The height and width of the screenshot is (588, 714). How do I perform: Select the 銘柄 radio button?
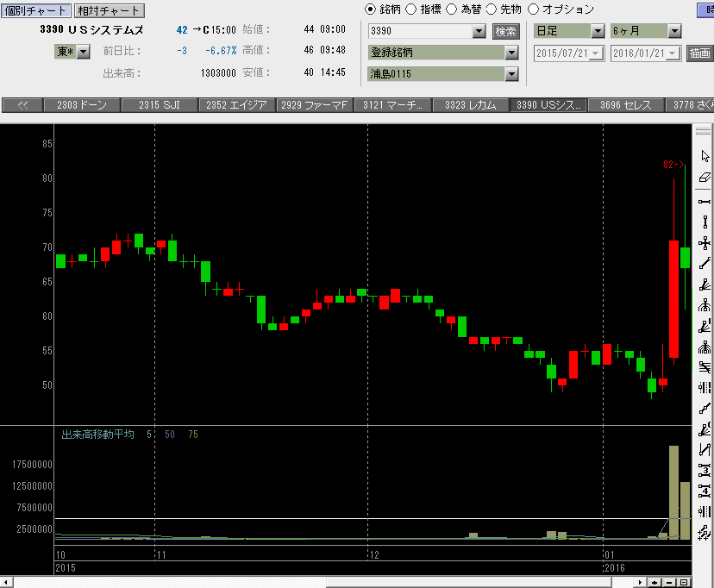(370, 9)
